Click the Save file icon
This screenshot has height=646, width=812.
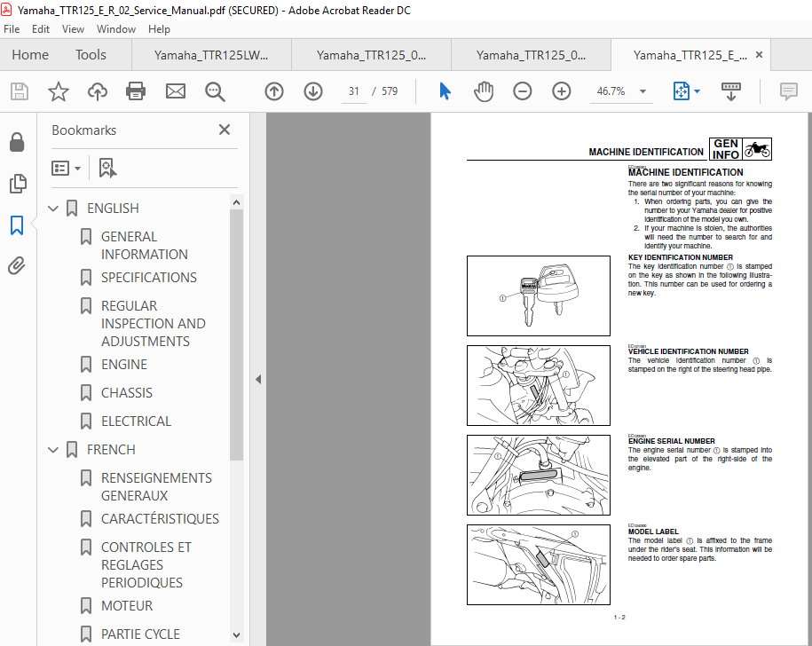point(20,91)
